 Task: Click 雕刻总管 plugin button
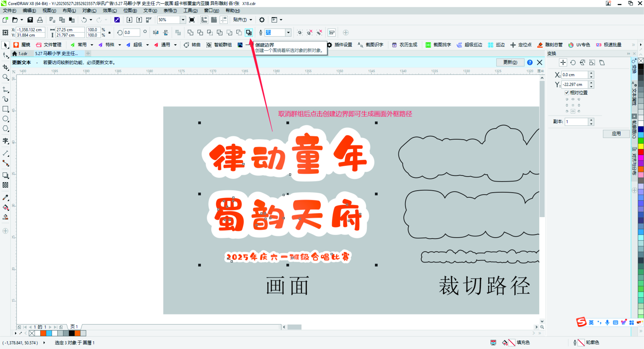pyautogui.click(x=550, y=45)
